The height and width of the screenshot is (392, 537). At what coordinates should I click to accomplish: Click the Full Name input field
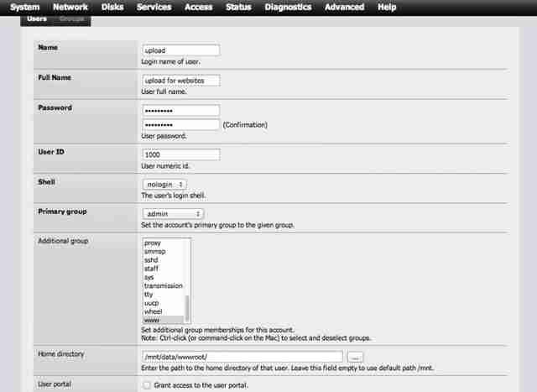pos(180,81)
